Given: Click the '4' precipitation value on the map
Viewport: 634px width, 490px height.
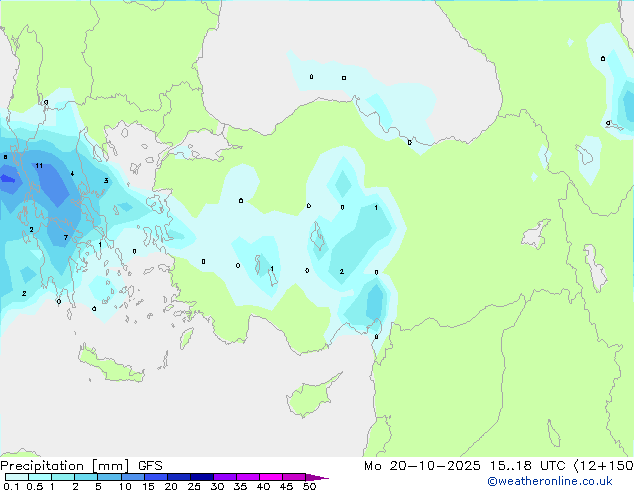Looking at the screenshot, I should coord(72,174).
